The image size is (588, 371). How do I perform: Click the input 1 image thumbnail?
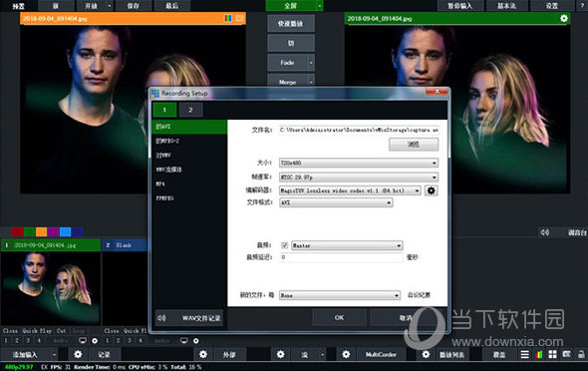pyautogui.click(x=51, y=288)
